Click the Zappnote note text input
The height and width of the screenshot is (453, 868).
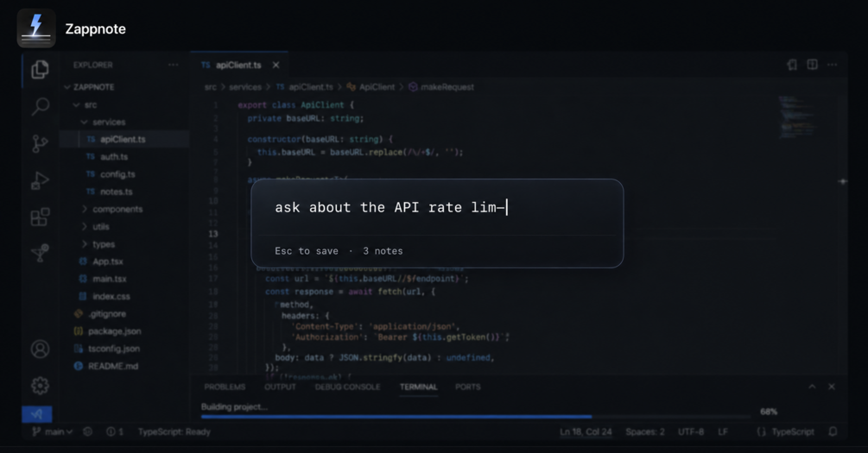tap(437, 207)
